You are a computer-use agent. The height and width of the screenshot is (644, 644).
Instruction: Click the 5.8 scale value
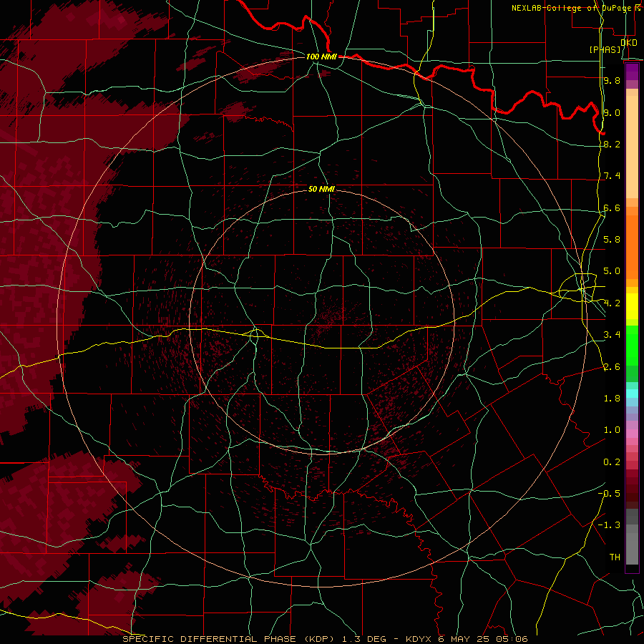click(612, 240)
